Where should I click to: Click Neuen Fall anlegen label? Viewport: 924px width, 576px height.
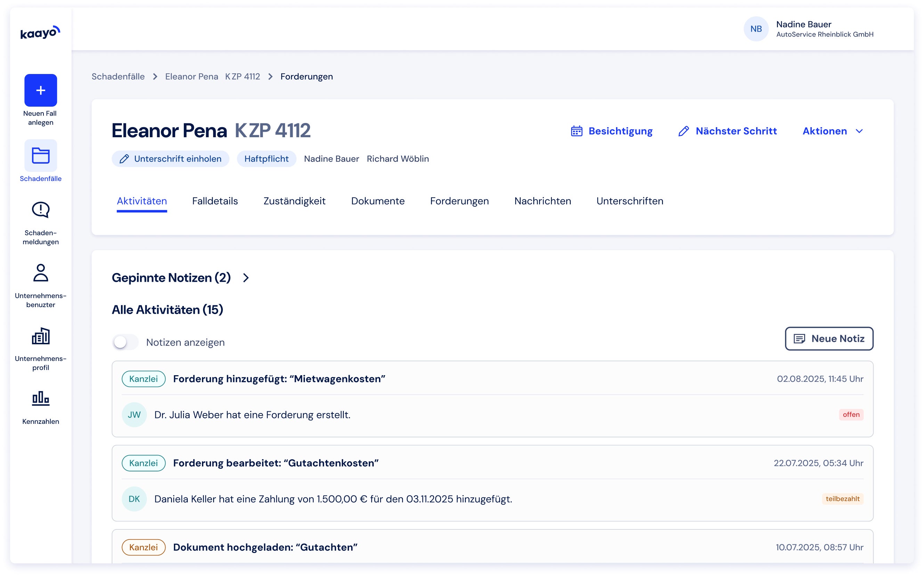tap(40, 118)
